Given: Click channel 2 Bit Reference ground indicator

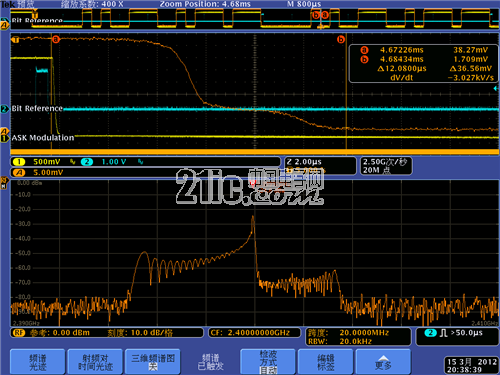Looking at the screenshot, I should [x=5, y=109].
